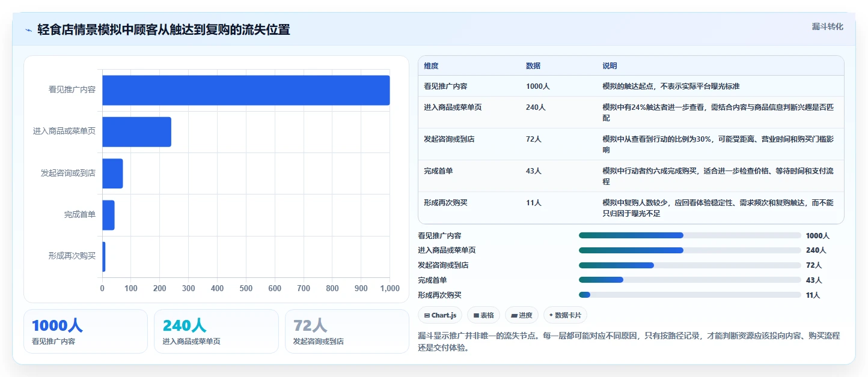Open the 1000人 看见推广内容 data card

coord(85,331)
